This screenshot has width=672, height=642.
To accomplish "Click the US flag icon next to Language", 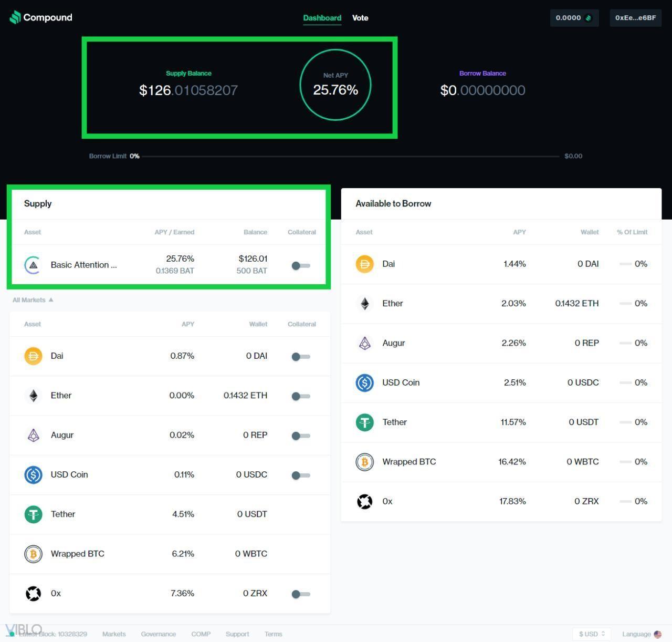I will pyautogui.click(x=657, y=634).
